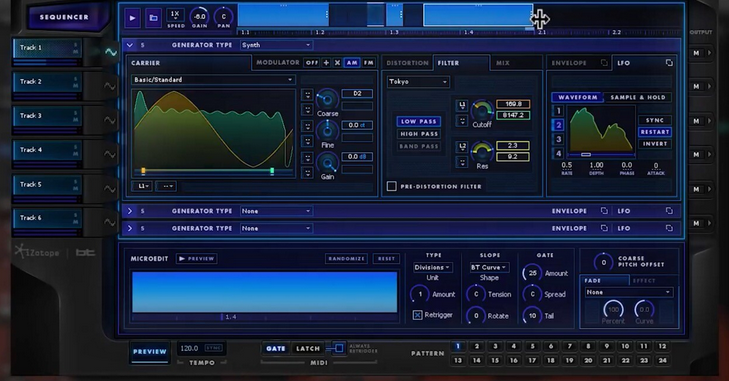This screenshot has height=381, width=729.
Task: Click the carrier Coarse knob
Action: [327, 99]
